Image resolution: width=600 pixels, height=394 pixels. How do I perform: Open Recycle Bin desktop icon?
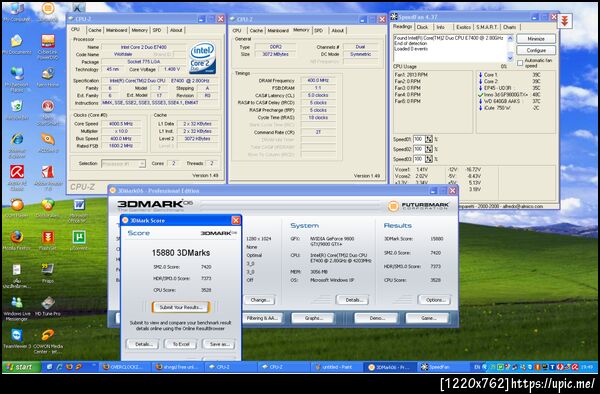tap(17, 110)
